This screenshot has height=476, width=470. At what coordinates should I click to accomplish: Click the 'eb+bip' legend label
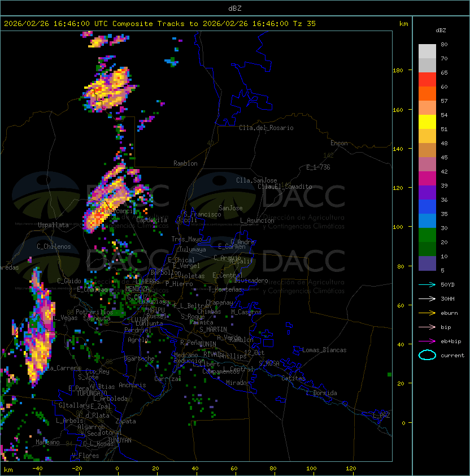[451, 341]
